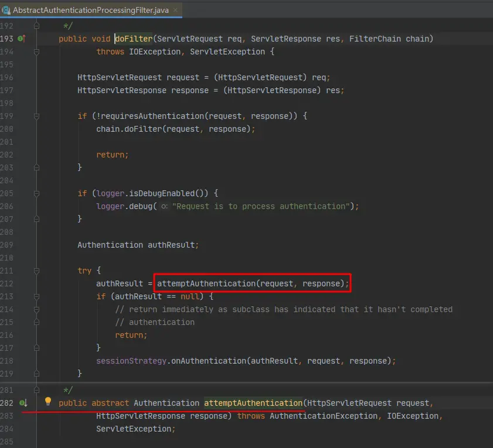Collapse the requiresAuthentication if-block at line 199
Image resolution: width=493 pixels, height=448 pixels.
point(36,116)
